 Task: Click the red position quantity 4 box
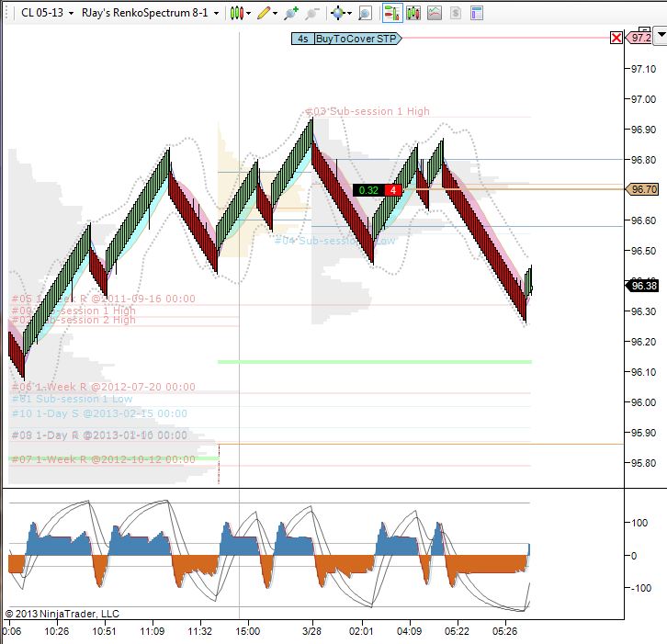[393, 190]
